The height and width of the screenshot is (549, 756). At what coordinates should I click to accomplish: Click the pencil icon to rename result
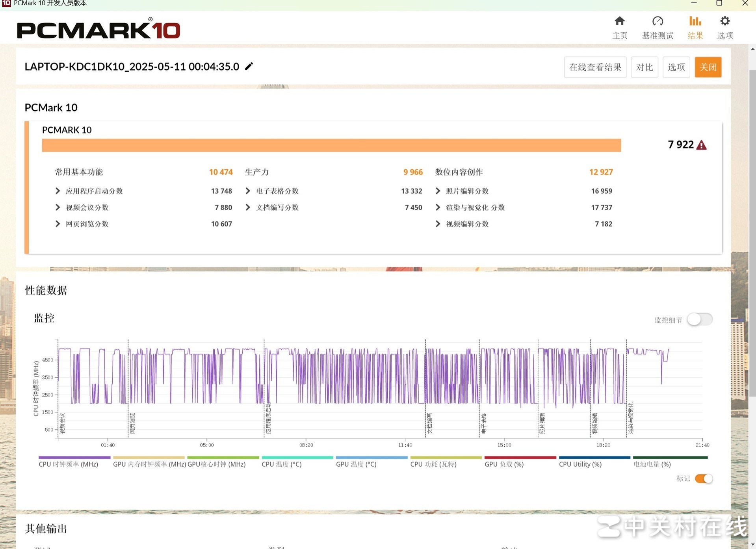pyautogui.click(x=249, y=66)
